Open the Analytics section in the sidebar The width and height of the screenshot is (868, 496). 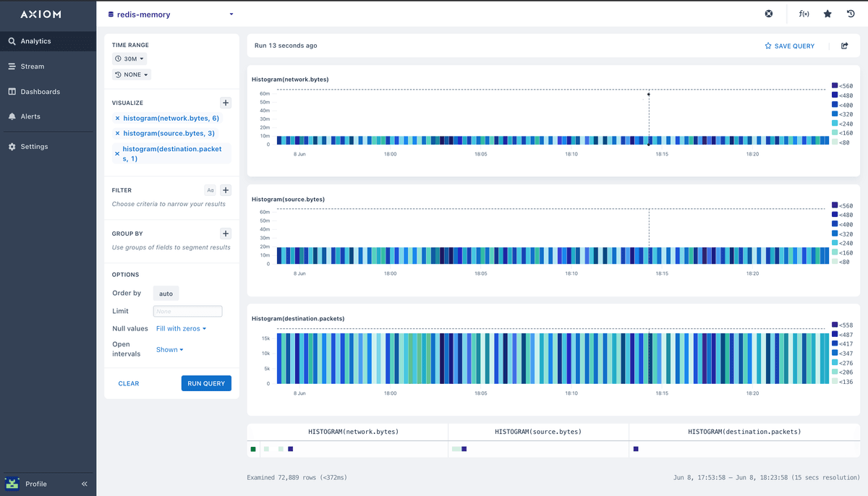click(35, 40)
